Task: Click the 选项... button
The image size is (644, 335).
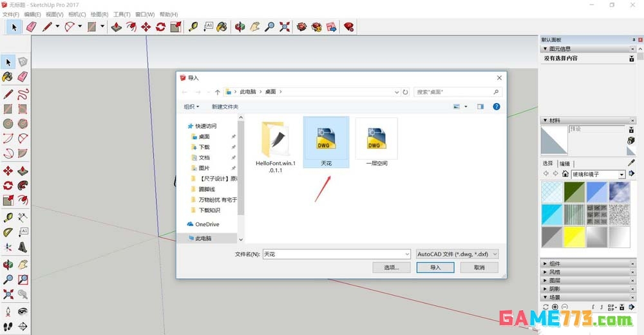Action: [x=392, y=267]
